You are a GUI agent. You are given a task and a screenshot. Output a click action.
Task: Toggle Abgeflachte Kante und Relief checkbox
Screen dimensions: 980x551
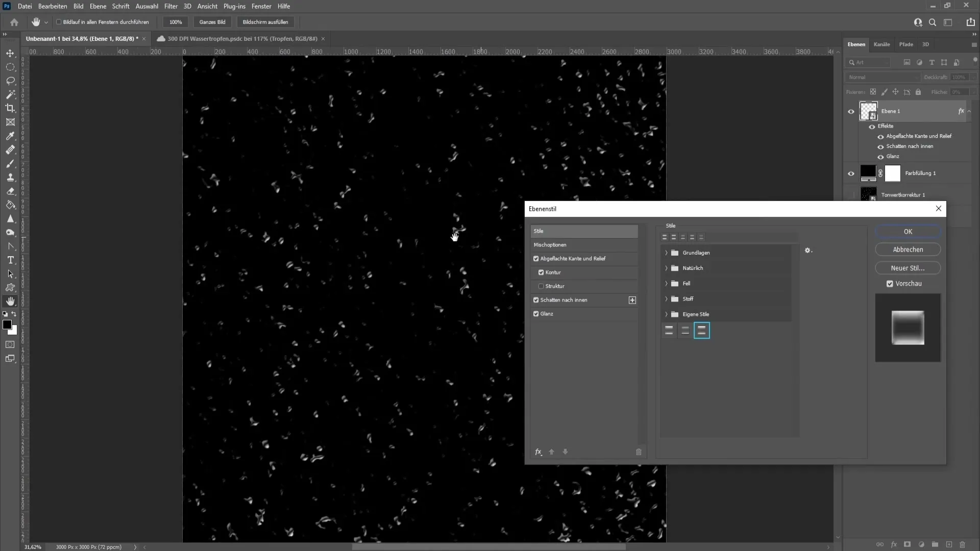pyautogui.click(x=536, y=258)
